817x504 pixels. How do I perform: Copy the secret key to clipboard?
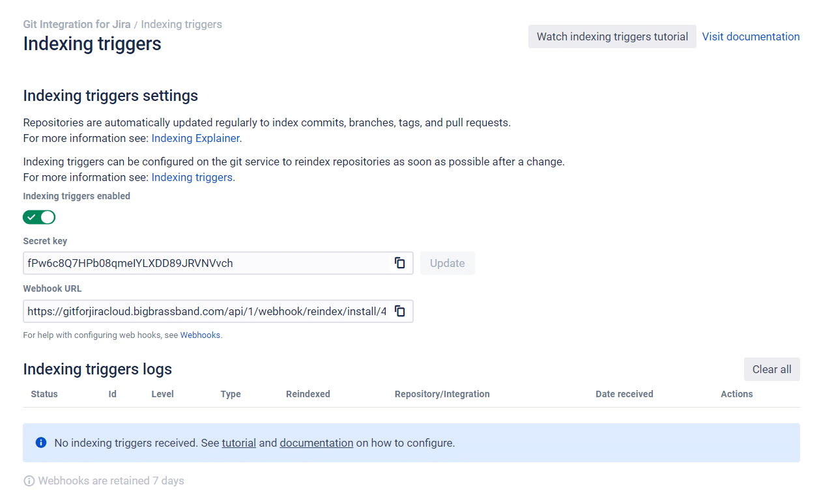[400, 263]
